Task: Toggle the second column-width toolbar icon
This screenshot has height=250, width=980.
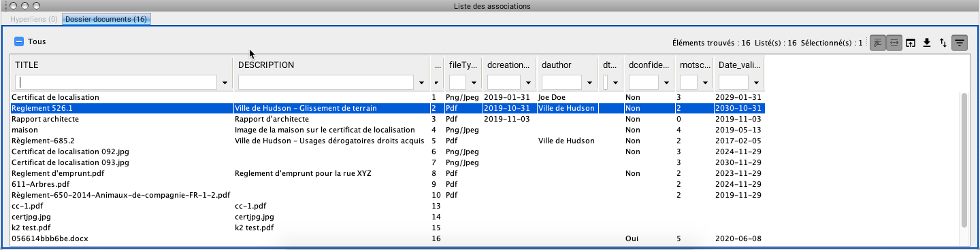Action: click(x=894, y=42)
